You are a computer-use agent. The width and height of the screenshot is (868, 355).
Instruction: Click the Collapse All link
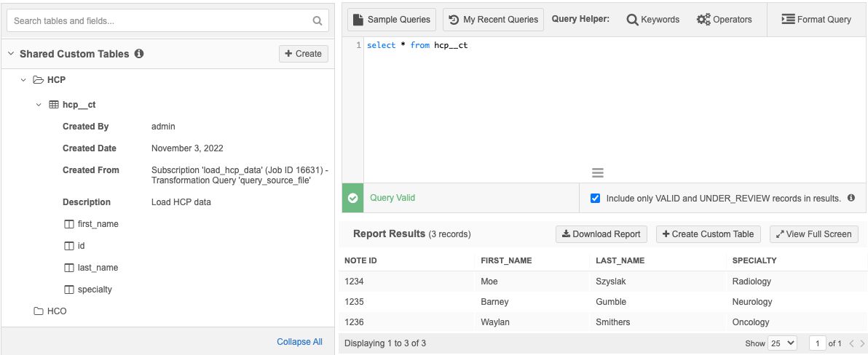[299, 342]
